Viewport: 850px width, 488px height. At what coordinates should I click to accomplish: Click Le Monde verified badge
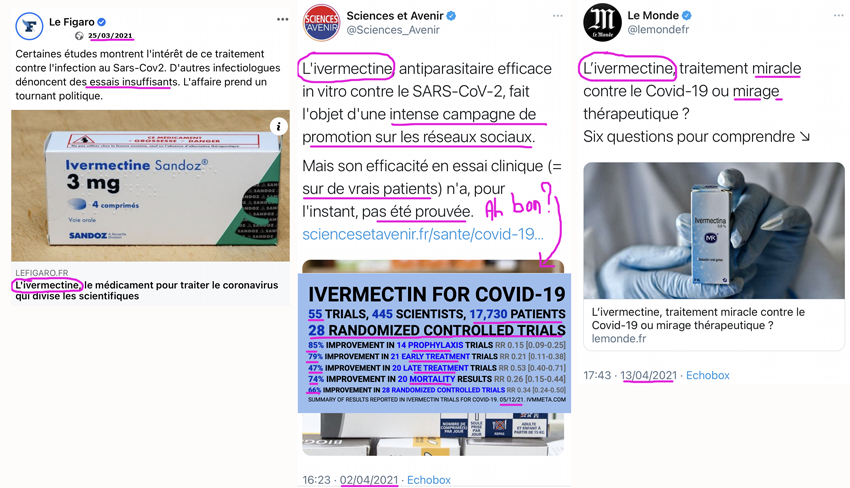pos(686,16)
